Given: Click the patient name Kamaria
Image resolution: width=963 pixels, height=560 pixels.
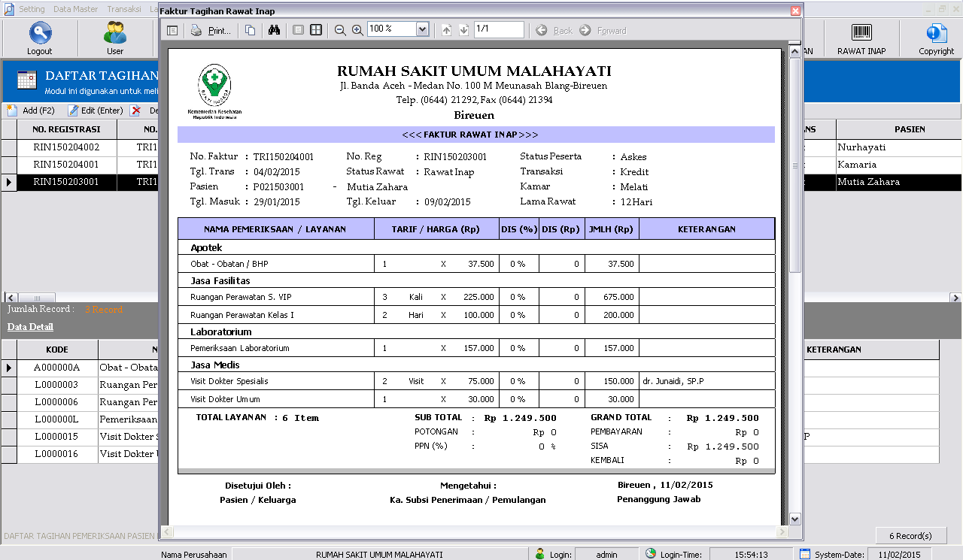Looking at the screenshot, I should [857, 165].
